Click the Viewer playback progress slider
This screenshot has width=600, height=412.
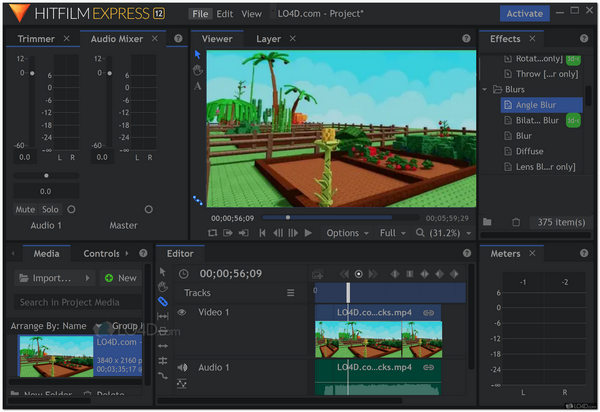click(341, 218)
